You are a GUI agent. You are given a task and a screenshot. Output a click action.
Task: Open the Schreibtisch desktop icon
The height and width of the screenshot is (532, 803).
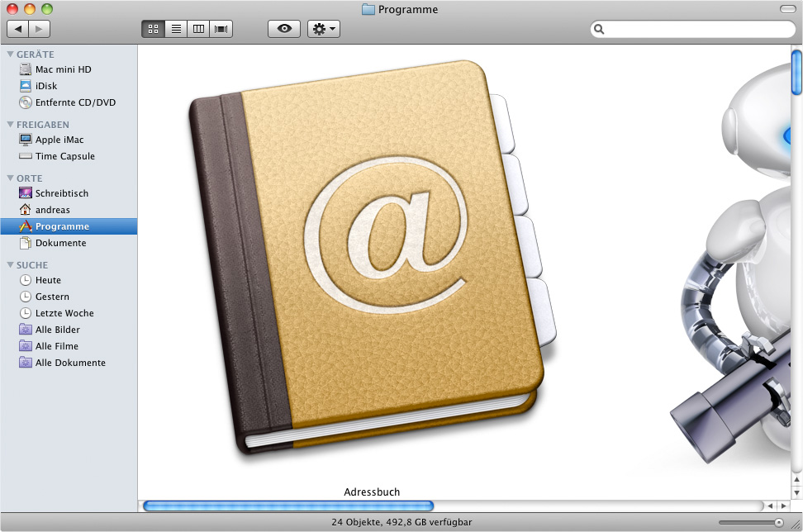coord(25,193)
